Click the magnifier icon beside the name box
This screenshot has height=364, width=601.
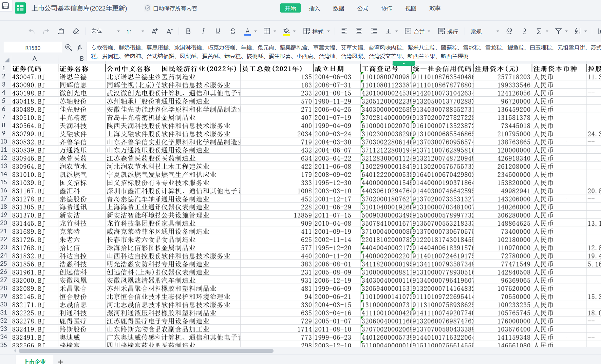pos(69,47)
